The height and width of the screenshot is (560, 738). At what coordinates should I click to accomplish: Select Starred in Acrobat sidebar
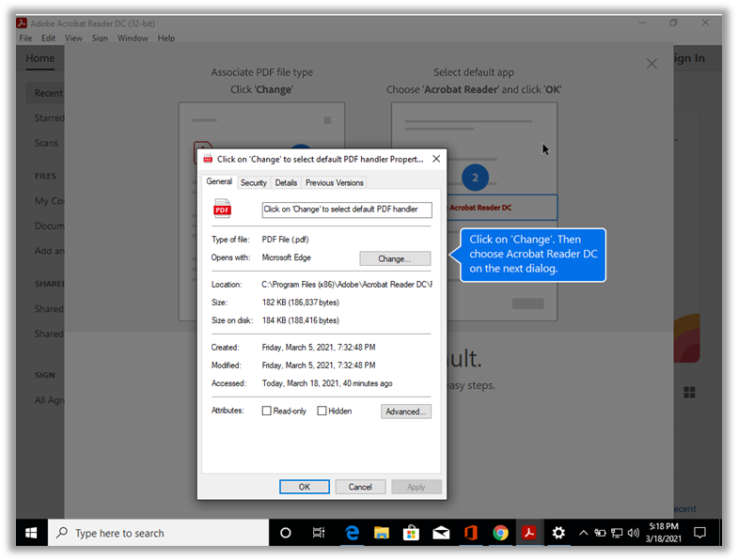click(x=49, y=118)
